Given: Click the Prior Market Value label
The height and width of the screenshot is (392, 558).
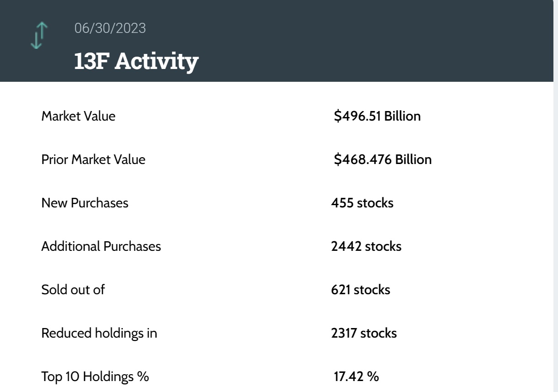Looking at the screenshot, I should pos(93,160).
